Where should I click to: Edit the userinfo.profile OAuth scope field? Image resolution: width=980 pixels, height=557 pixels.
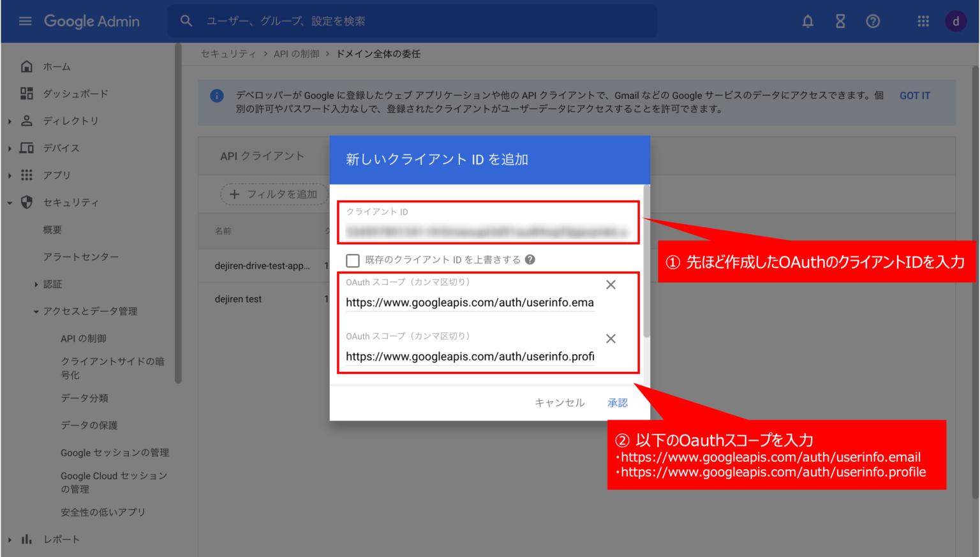pos(470,357)
